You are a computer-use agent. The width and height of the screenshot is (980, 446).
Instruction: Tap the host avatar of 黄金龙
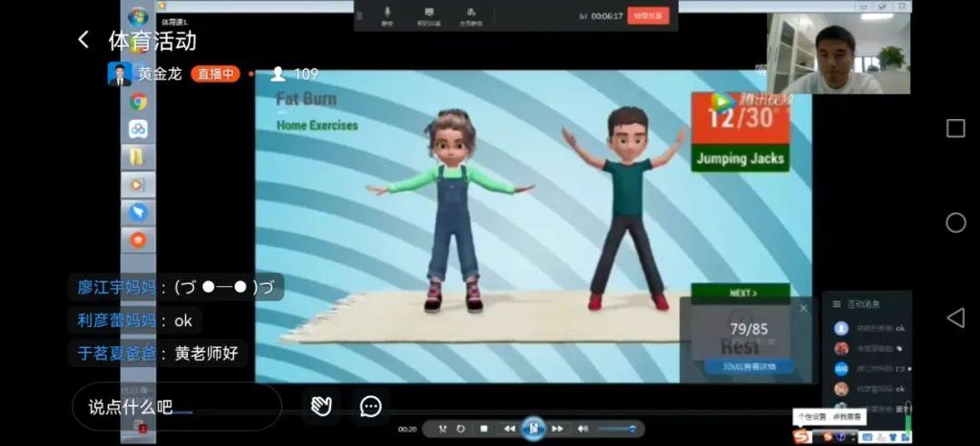coord(120,74)
